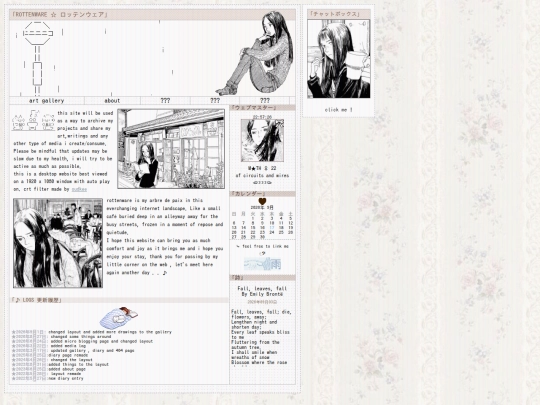Viewport: 540px width, 405px height.
Task: Click the brown heart above the calendar
Action: [262, 201]
